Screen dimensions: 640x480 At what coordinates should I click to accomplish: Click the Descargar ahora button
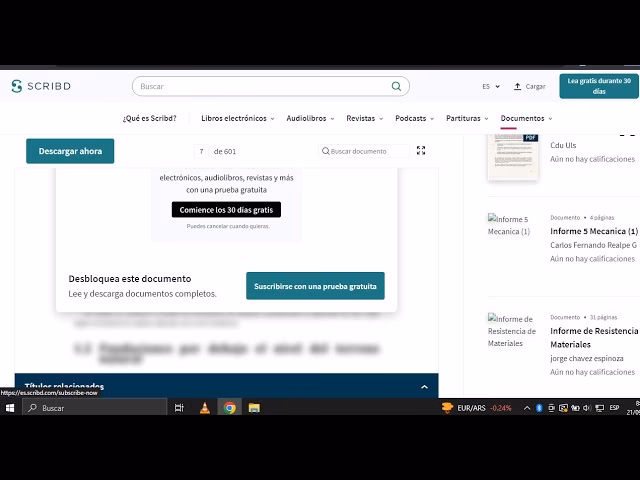(x=70, y=151)
